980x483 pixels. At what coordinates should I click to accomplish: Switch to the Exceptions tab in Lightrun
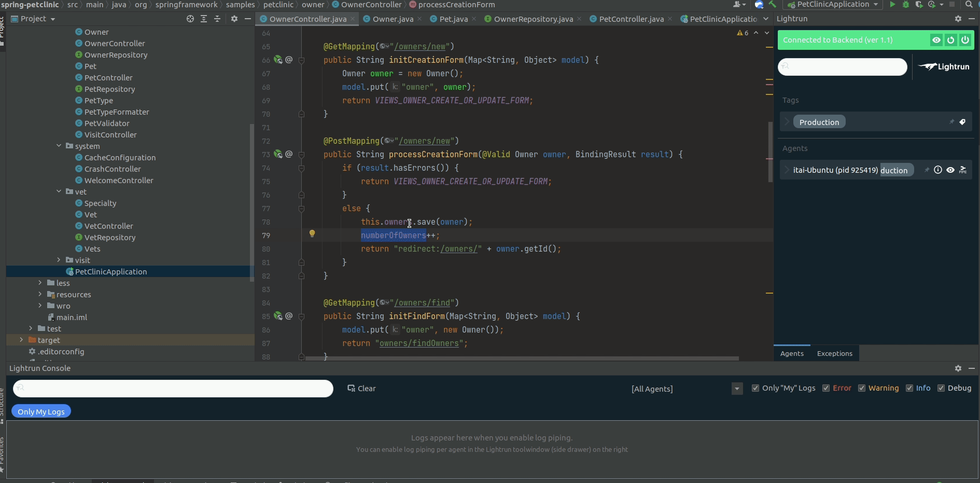(x=834, y=353)
